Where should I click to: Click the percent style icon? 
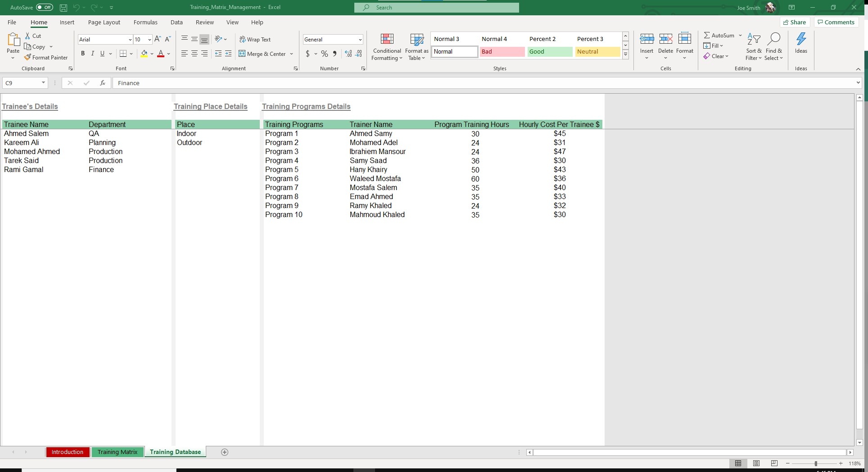click(324, 54)
